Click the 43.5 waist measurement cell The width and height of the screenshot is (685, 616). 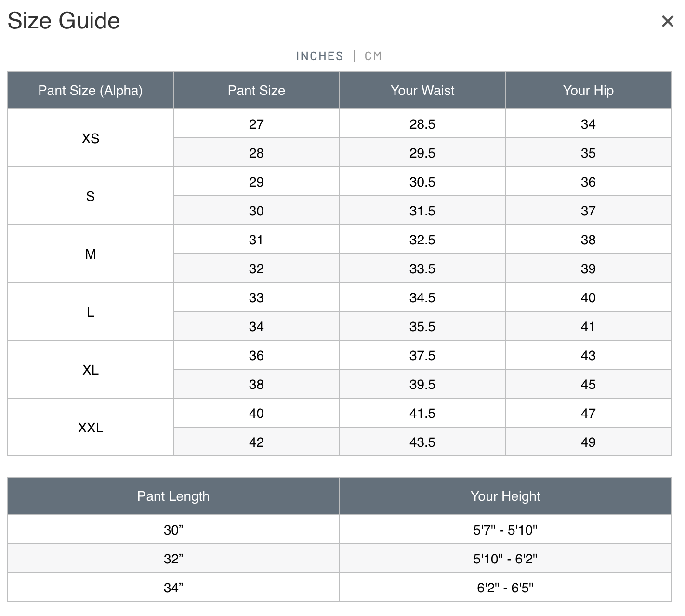(x=422, y=442)
